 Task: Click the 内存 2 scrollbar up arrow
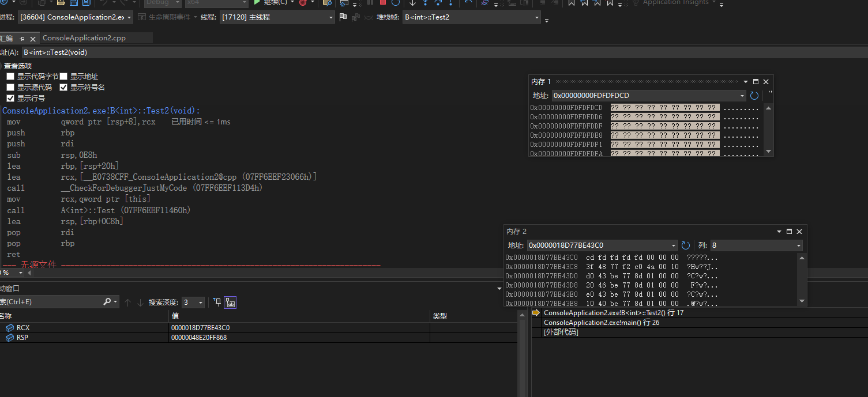[x=802, y=258]
